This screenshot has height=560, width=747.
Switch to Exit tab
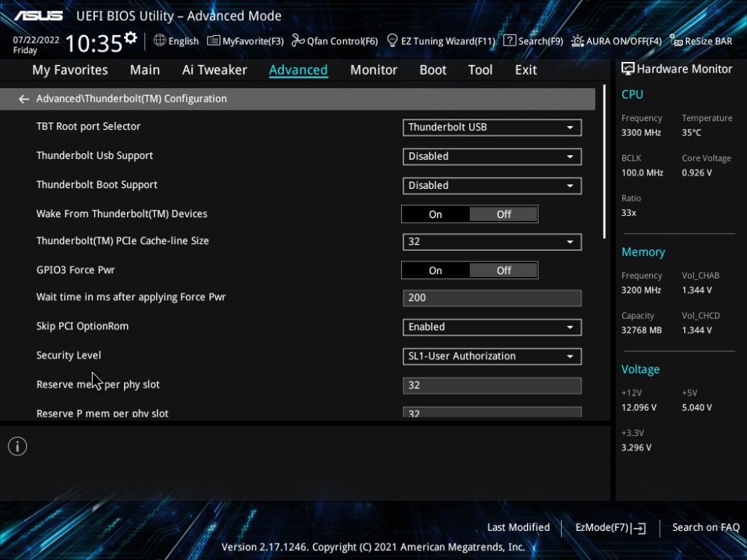[x=526, y=70]
